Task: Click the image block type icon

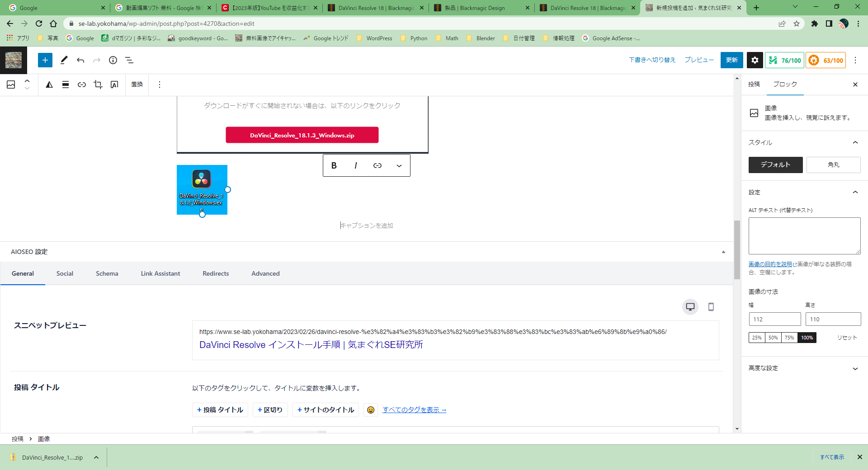Action: point(11,85)
